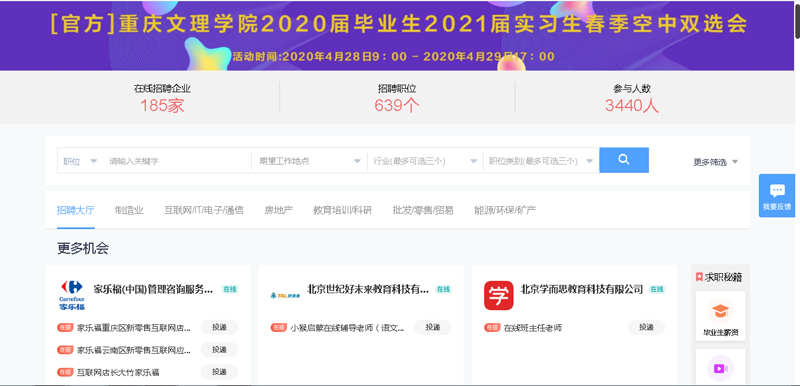Click 投递 for 小猴启蒙在线辅导老师 job
Screen dimensions: 800x386
433,327
